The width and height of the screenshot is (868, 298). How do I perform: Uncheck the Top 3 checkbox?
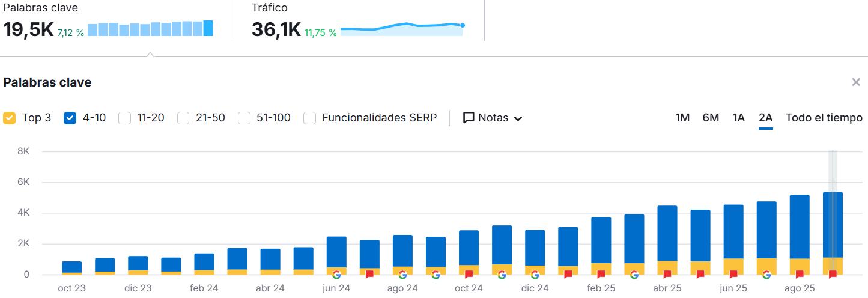pyautogui.click(x=10, y=118)
